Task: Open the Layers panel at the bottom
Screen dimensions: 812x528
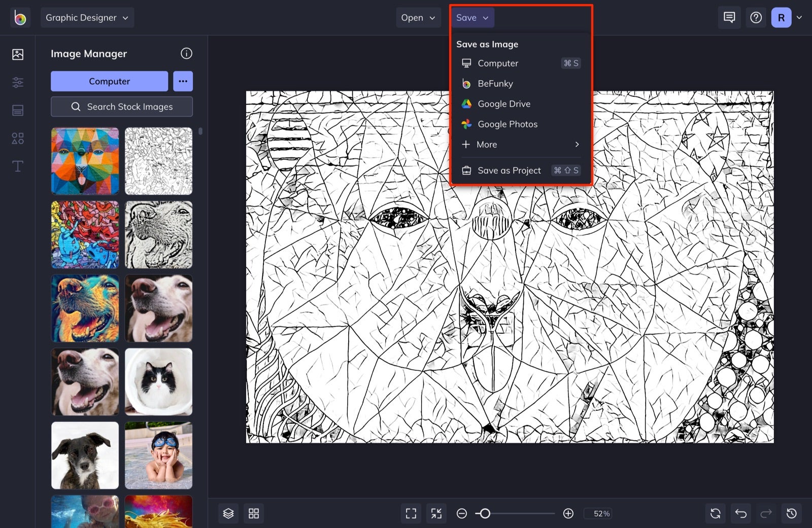Action: (228, 513)
